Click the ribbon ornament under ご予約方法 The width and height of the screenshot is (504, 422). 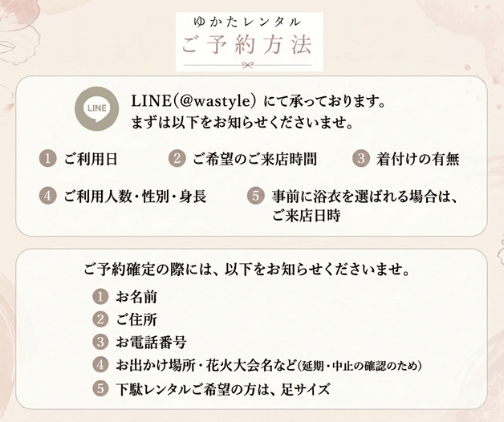(247, 65)
